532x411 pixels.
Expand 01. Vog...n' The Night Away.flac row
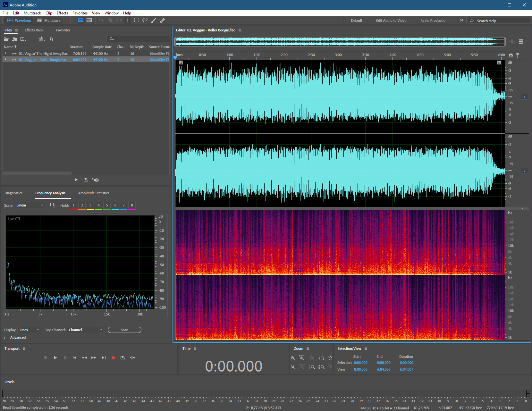[5, 53]
